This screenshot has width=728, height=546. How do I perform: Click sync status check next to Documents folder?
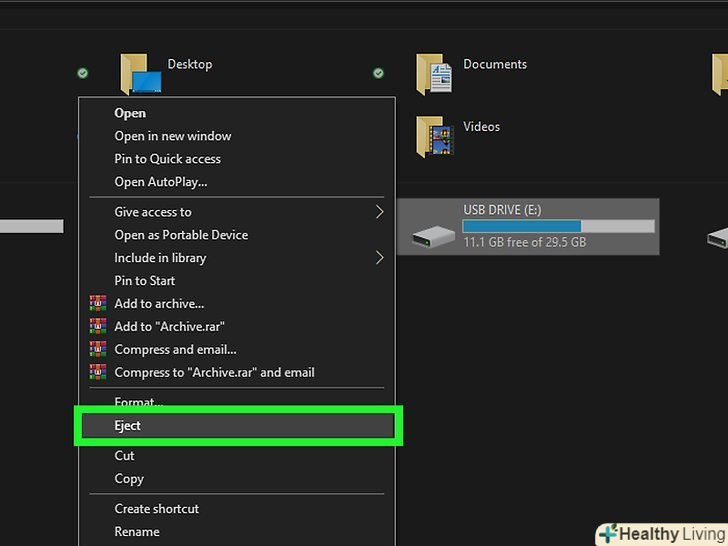(x=378, y=73)
